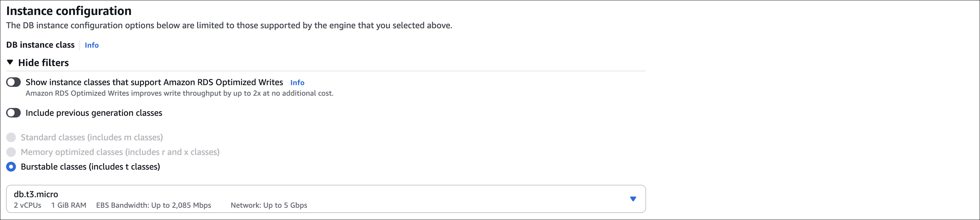Open Info link for RDS Optimized Writes
Viewport: 980px width, 220px height.
(297, 83)
